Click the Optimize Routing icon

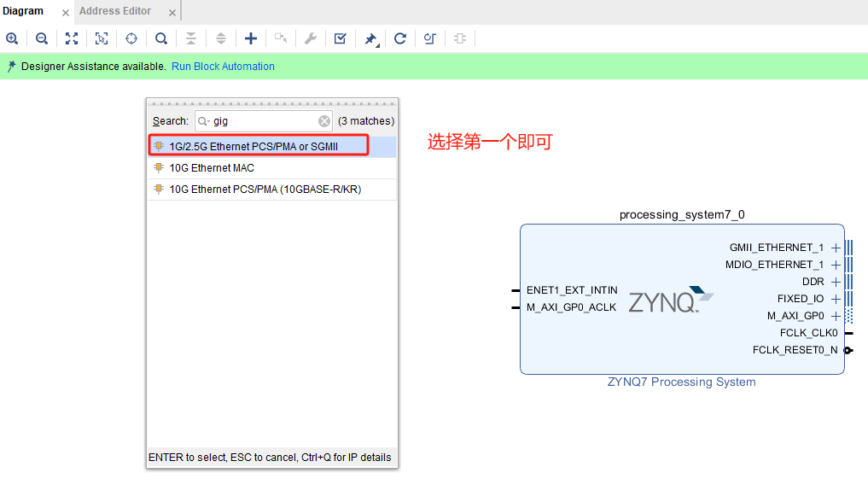[430, 38]
